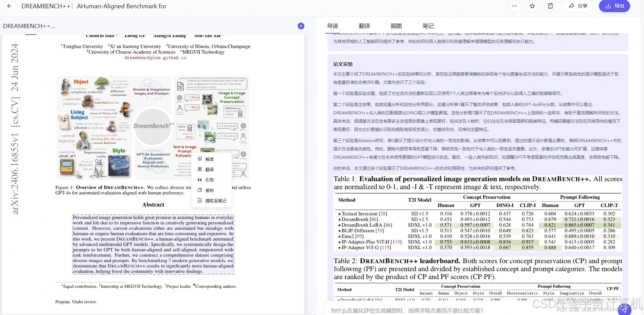The image size is (644, 315).
Task: Switch to the 导读 tab
Action: point(333,26)
